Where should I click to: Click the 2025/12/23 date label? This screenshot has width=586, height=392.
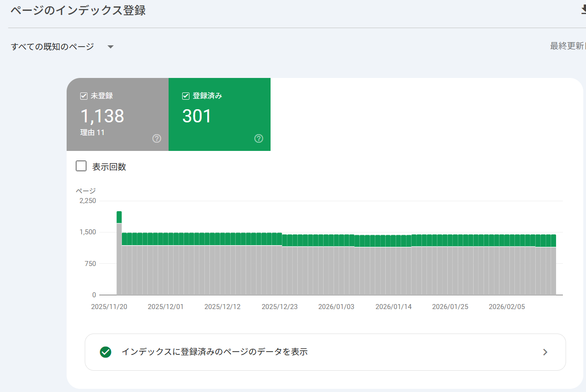(x=280, y=306)
